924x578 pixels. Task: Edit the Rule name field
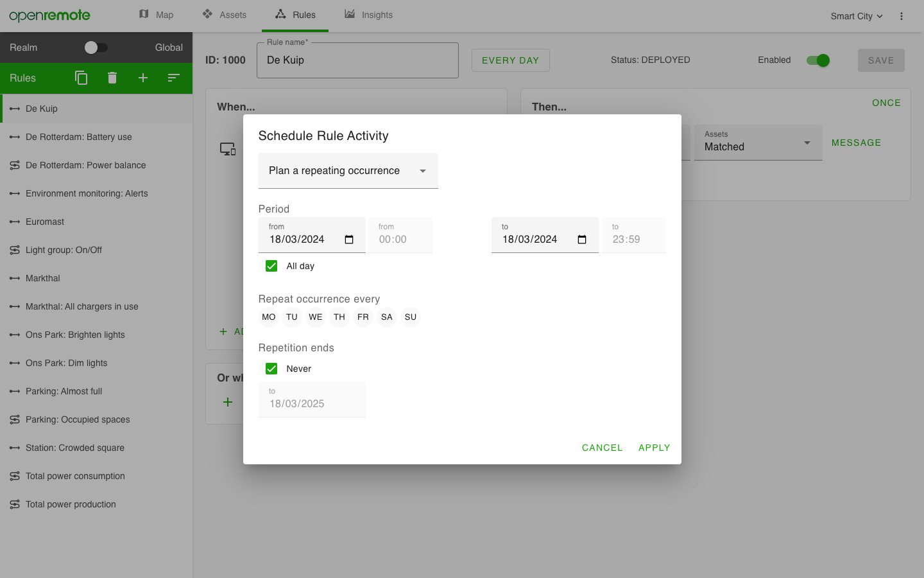click(x=357, y=60)
